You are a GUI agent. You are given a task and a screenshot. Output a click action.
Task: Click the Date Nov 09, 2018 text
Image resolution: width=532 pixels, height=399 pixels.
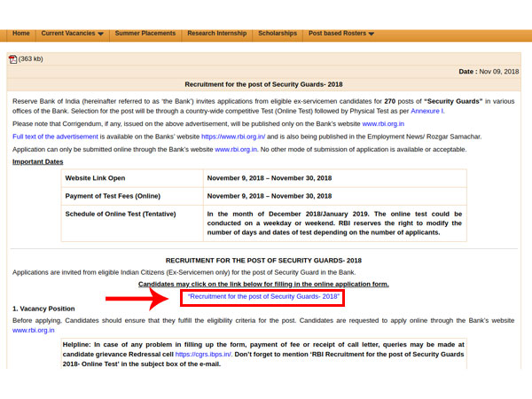[489, 72]
